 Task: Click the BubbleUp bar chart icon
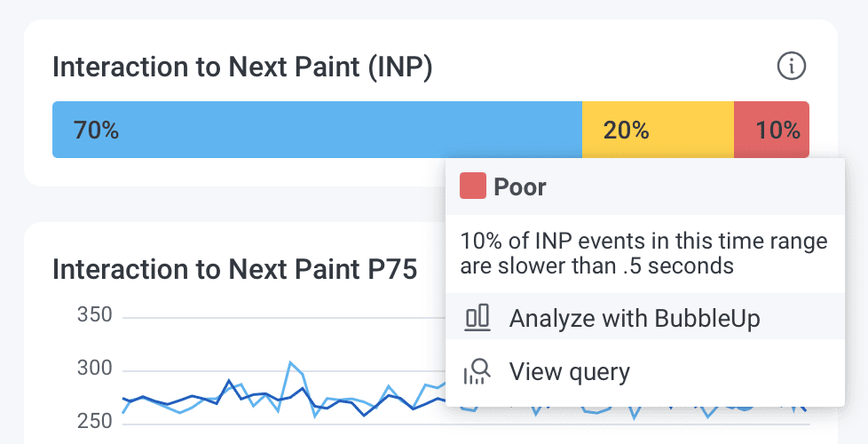(x=477, y=317)
